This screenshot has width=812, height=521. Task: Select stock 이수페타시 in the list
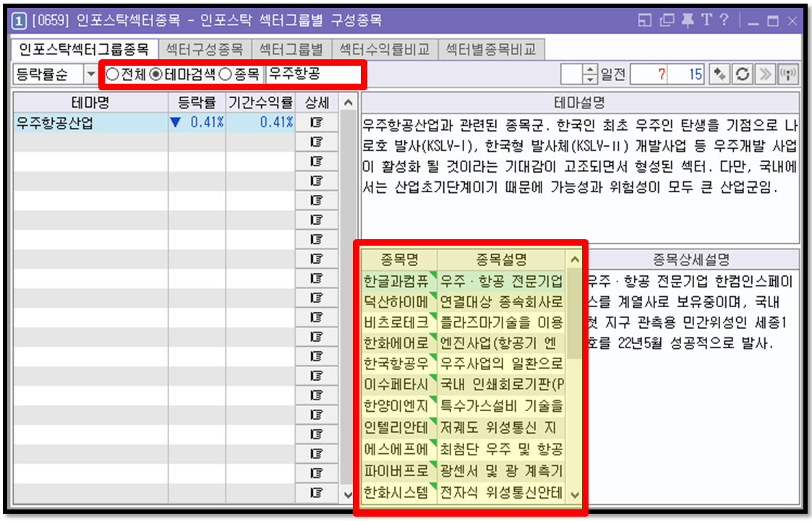click(399, 384)
